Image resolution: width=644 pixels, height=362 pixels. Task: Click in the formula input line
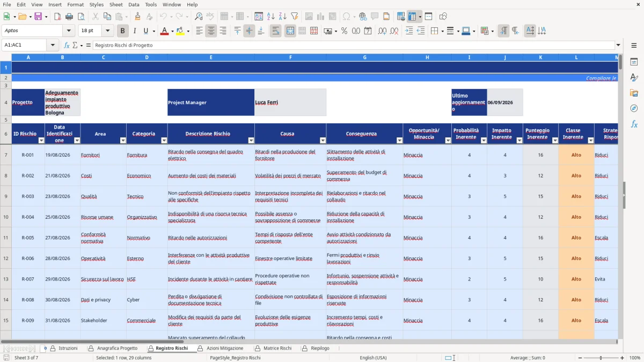(354, 45)
